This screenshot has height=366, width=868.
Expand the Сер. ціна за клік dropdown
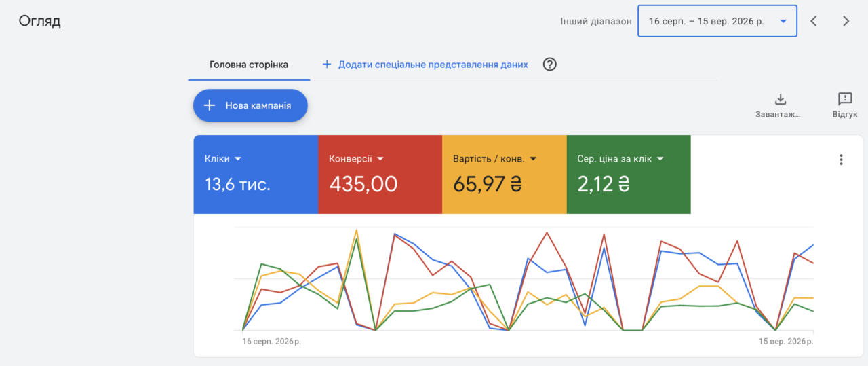point(660,159)
